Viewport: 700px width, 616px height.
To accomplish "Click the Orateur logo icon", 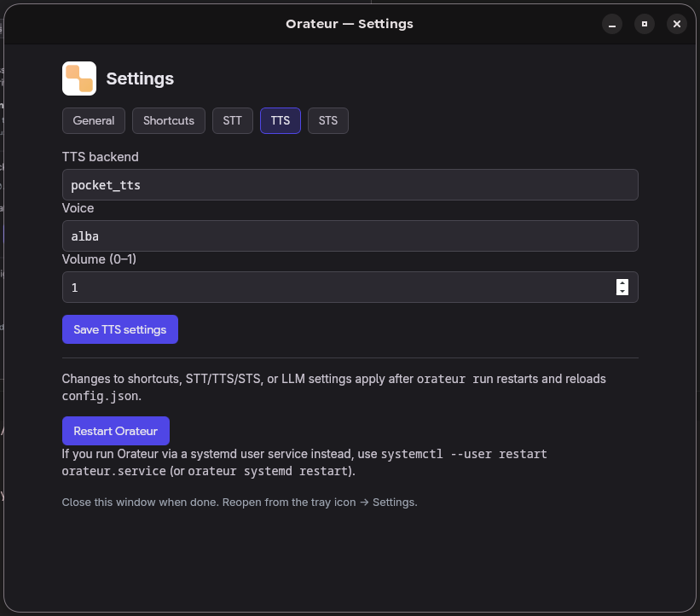I will coord(78,78).
